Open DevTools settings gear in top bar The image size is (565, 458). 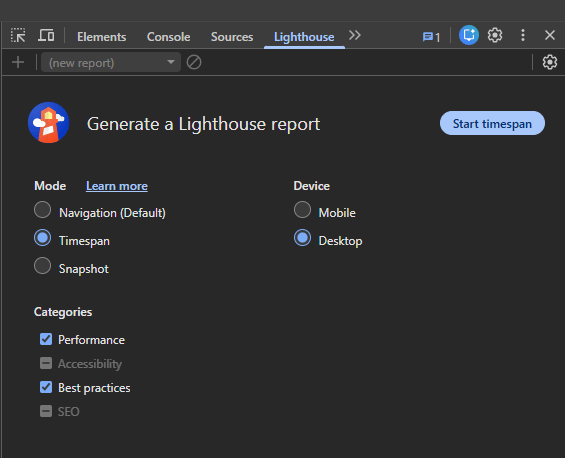coord(495,35)
